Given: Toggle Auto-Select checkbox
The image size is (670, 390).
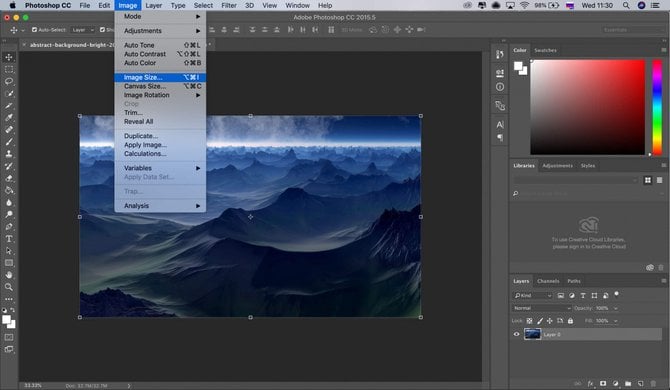Looking at the screenshot, I should (35, 30).
